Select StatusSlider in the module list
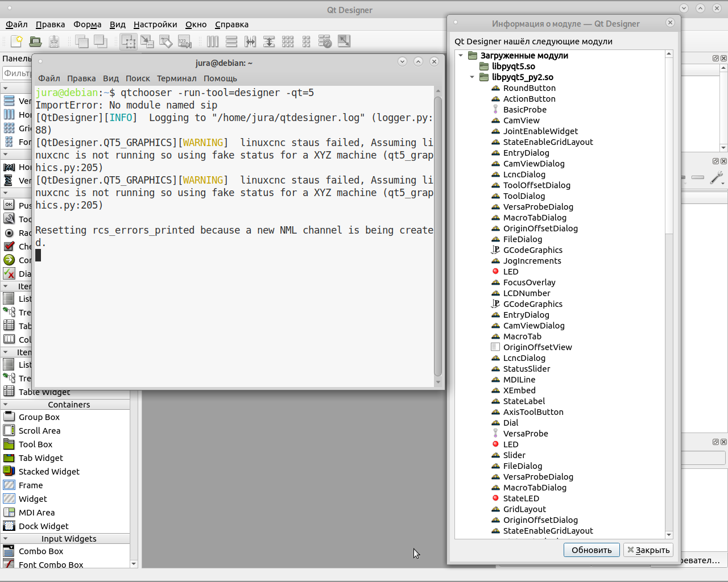The image size is (728, 582). [527, 369]
